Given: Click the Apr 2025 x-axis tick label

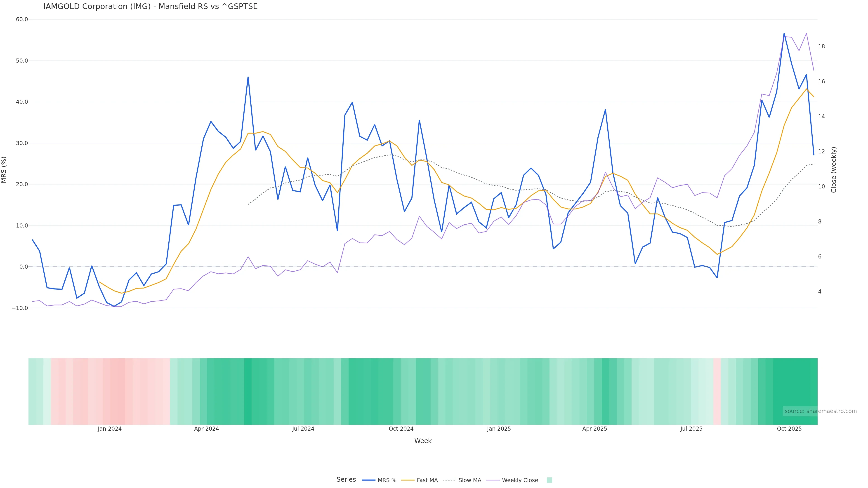Looking at the screenshot, I should [x=594, y=429].
